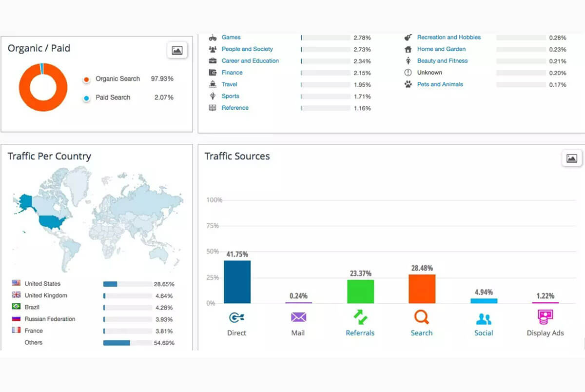
Task: Export the Organic/Paid chart snapshot
Action: point(177,50)
